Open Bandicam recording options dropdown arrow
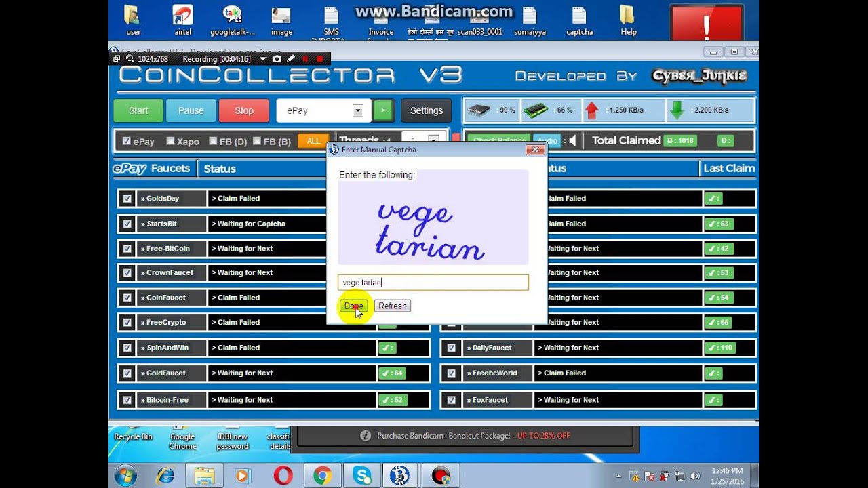This screenshot has height=488, width=868. point(262,59)
